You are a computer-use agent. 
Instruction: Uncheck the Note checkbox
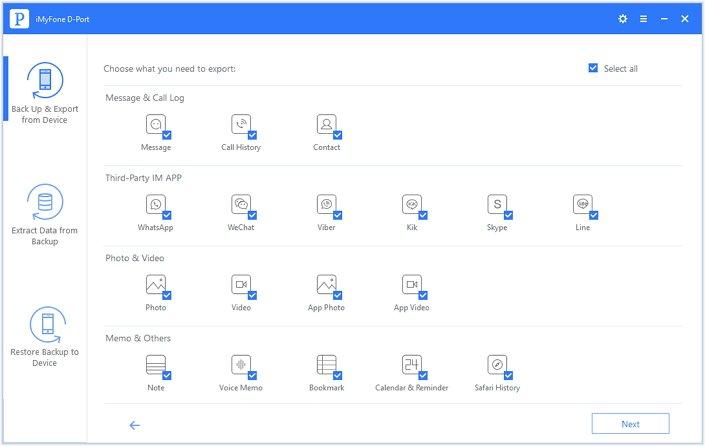(x=167, y=375)
